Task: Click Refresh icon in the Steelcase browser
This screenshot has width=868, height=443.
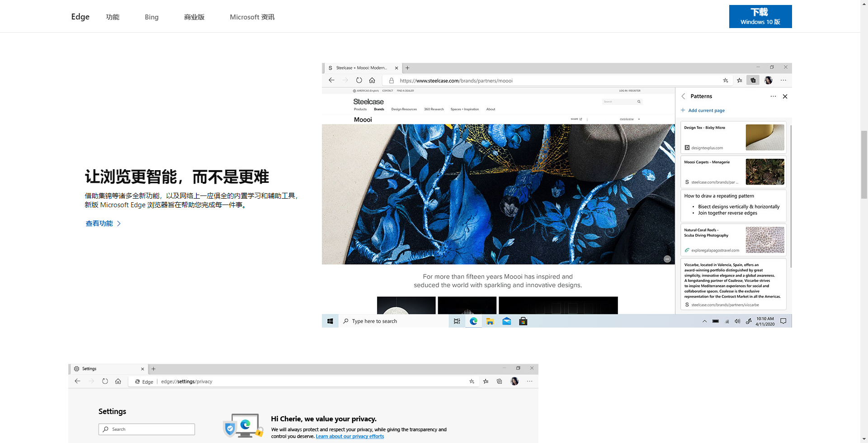Action: 359,80
